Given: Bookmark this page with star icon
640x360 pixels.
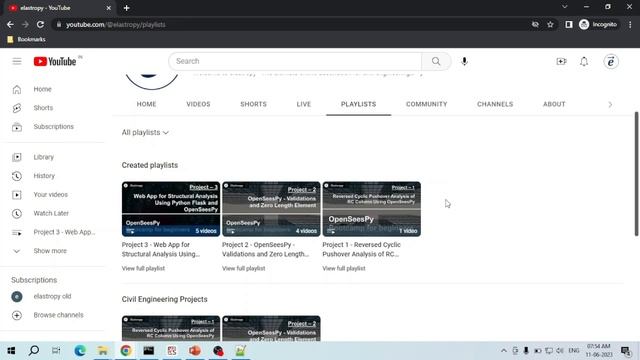Looking at the screenshot, I should (550, 24).
